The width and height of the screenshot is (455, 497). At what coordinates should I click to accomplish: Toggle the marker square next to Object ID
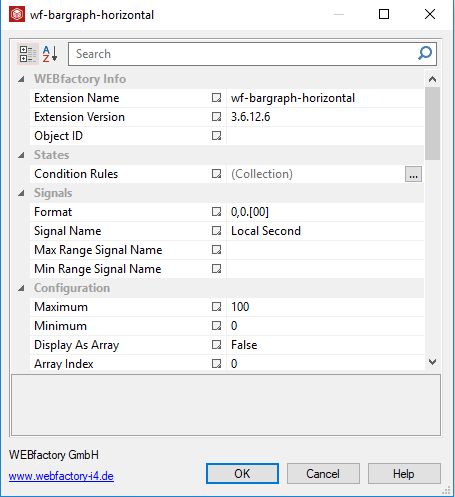pos(216,136)
